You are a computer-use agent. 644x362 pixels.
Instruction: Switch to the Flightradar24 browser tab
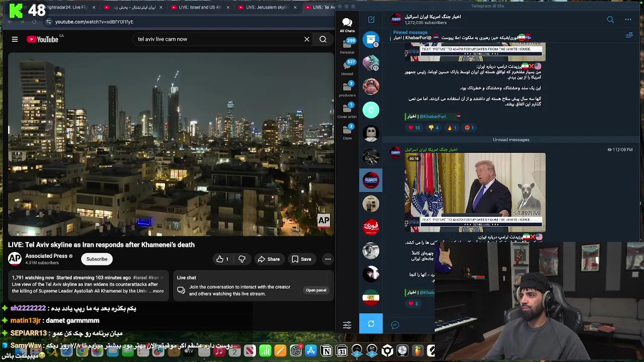pyautogui.click(x=70, y=8)
